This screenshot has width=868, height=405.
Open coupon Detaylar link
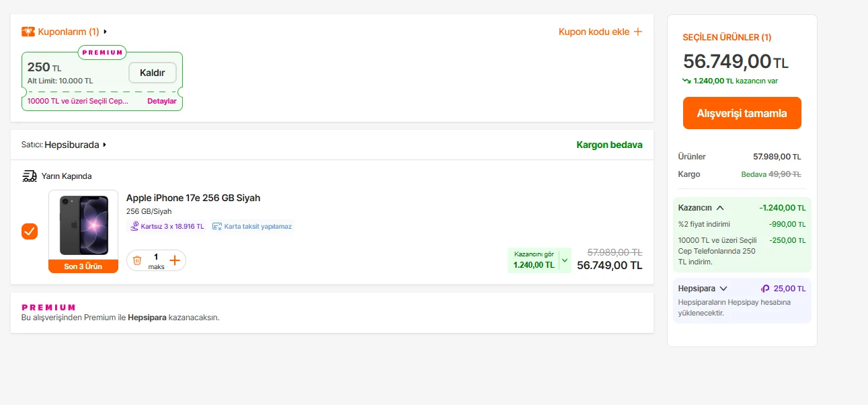pos(162,102)
